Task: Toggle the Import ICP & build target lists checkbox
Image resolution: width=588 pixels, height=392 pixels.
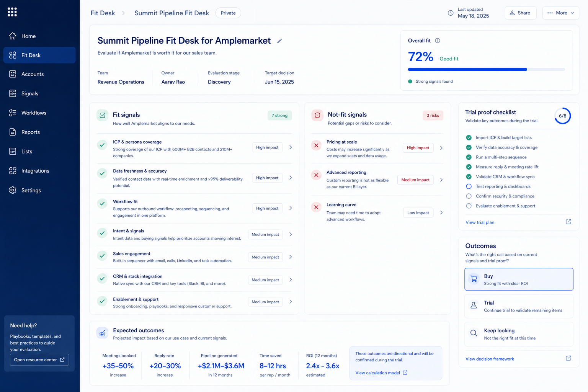Action: (x=469, y=137)
